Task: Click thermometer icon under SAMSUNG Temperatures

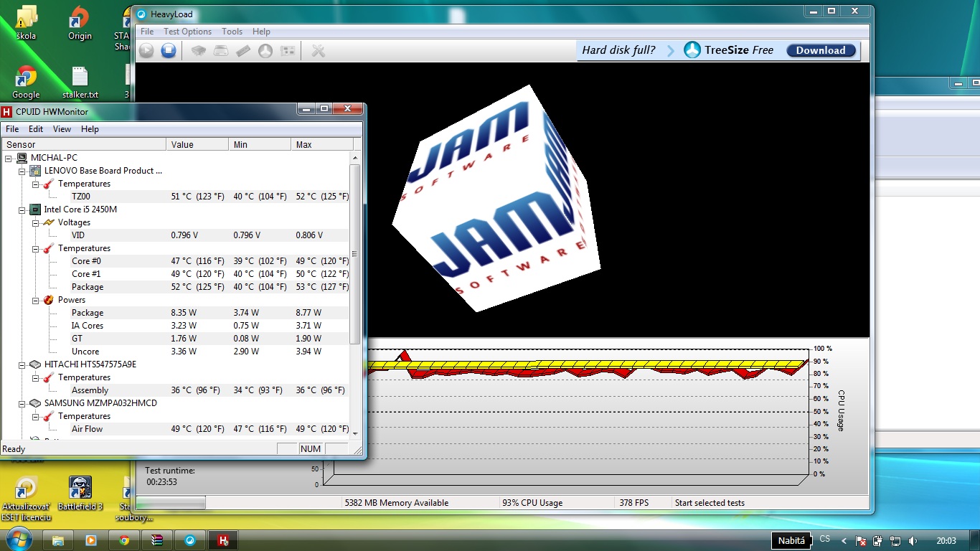Action: point(48,416)
